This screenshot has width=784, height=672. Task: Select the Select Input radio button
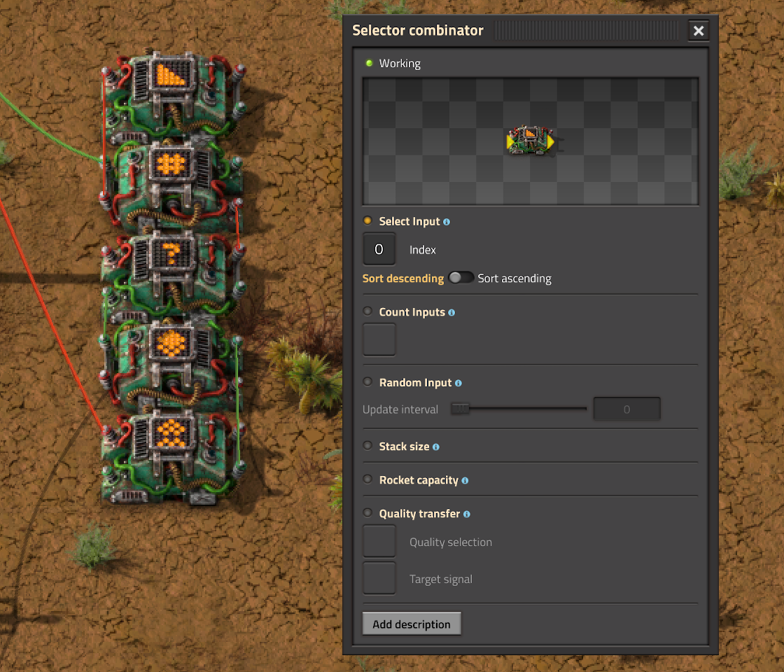(x=367, y=220)
